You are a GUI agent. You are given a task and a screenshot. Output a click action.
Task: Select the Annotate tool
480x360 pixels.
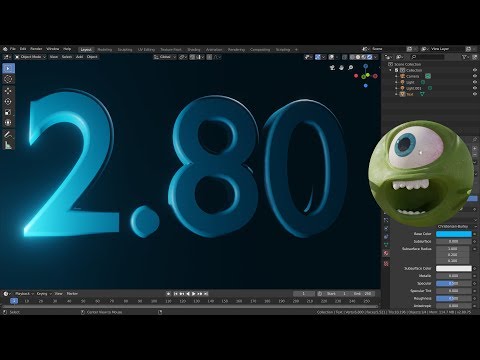(x=8, y=134)
